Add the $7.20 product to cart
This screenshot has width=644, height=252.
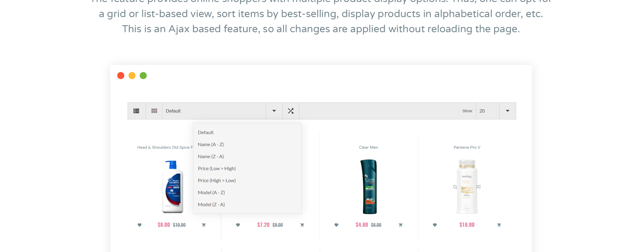tap(302, 225)
